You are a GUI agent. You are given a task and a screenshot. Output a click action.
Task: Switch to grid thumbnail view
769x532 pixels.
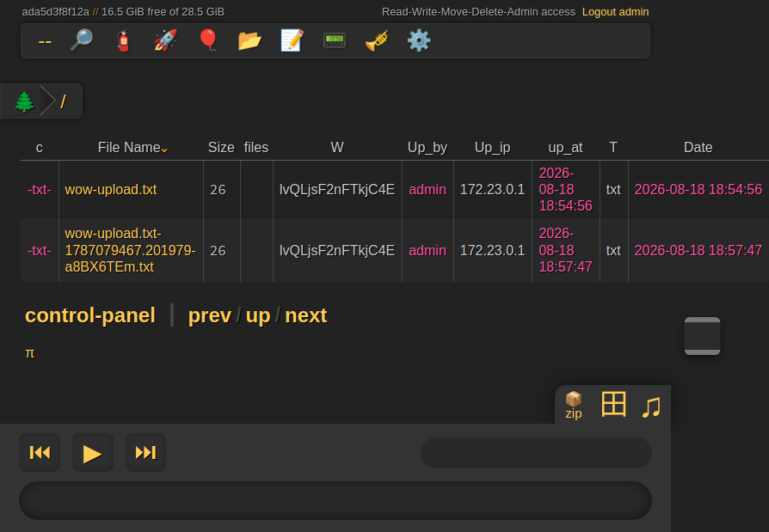(613, 405)
